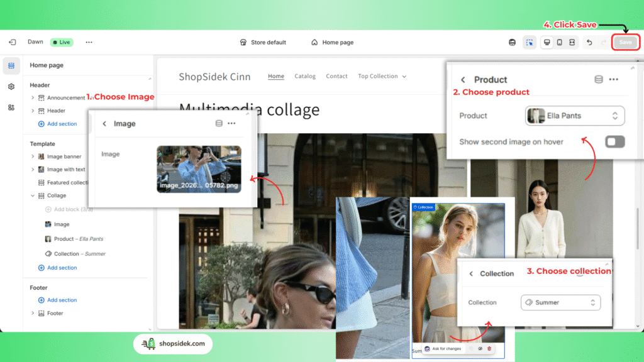The width and height of the screenshot is (644, 362).
Task: Open the Catalog menu link in preview
Action: [x=305, y=76]
